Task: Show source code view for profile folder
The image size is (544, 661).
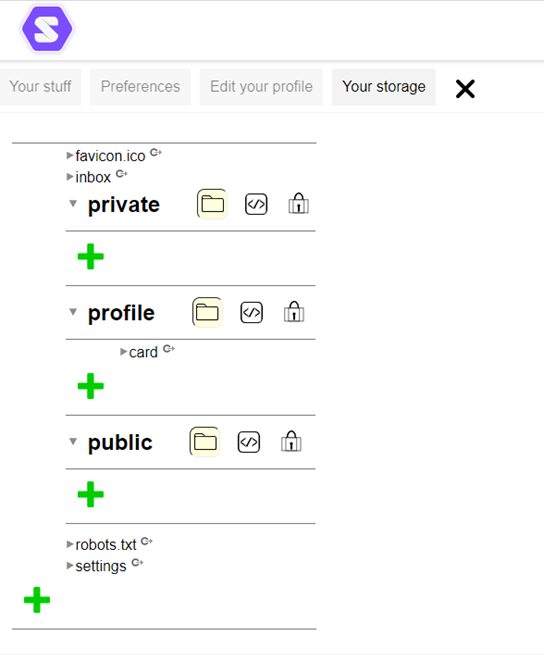Action: (251, 313)
